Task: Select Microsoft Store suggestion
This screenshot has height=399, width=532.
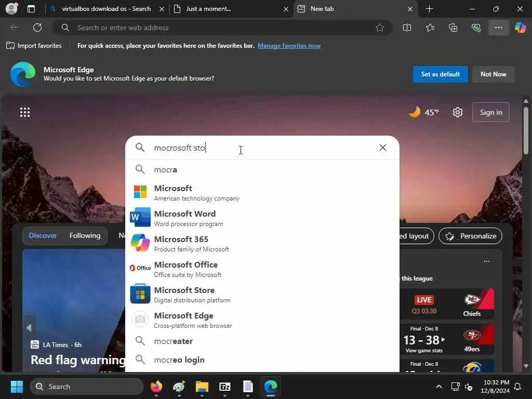Action: (262, 294)
